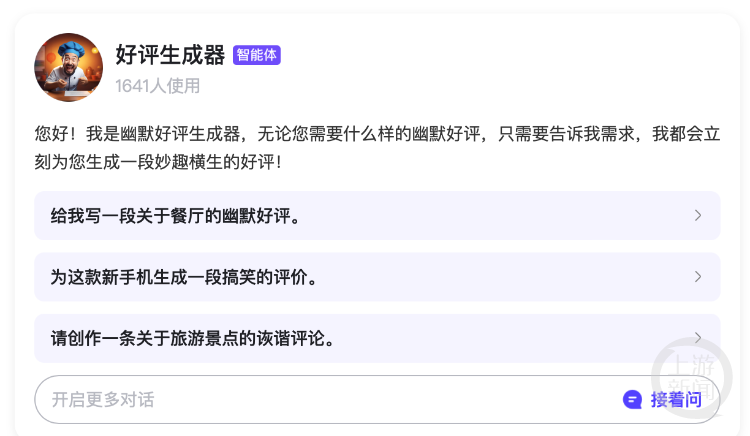Choose the 请创作一条关于旅游景点的诙谐评论 suggestion

(x=192, y=339)
